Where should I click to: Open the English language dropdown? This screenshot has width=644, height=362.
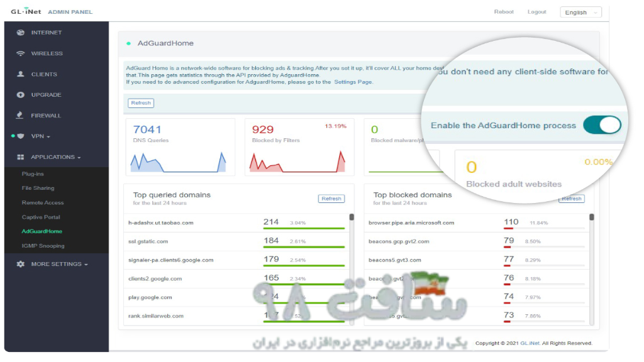pyautogui.click(x=580, y=13)
